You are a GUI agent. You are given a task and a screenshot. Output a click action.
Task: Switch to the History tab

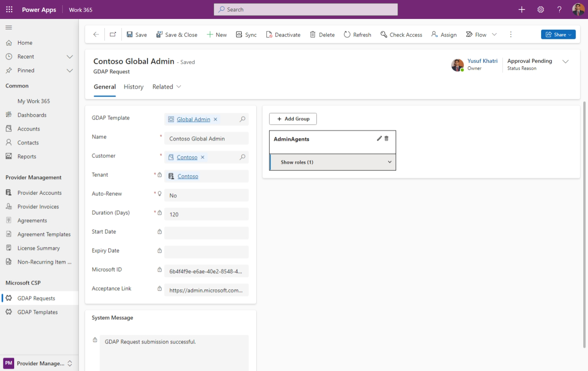click(134, 87)
